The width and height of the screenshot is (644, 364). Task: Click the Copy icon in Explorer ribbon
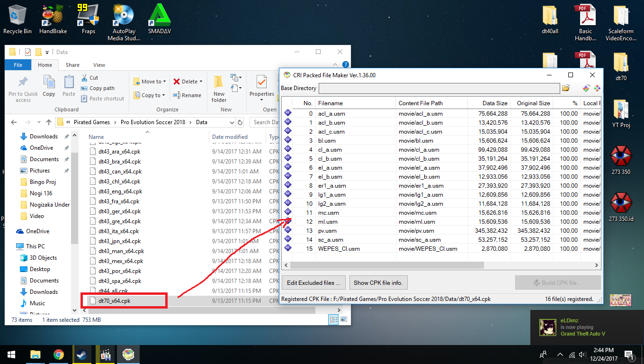[x=49, y=86]
